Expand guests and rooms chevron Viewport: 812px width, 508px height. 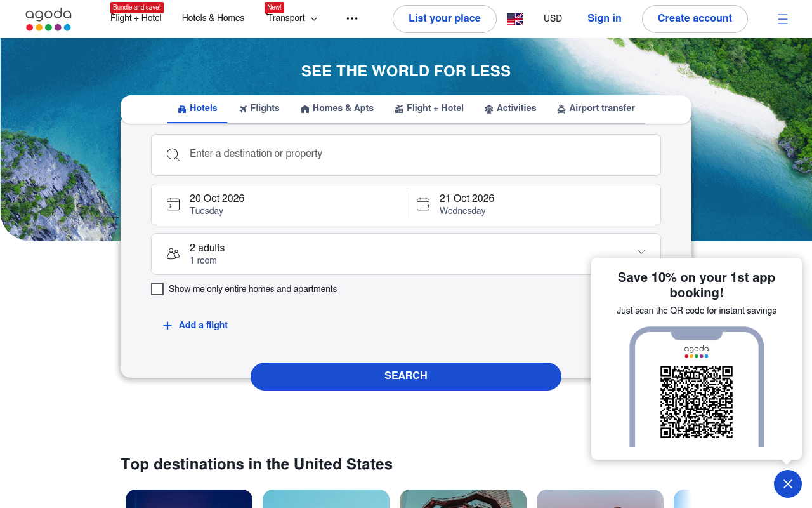coord(641,252)
